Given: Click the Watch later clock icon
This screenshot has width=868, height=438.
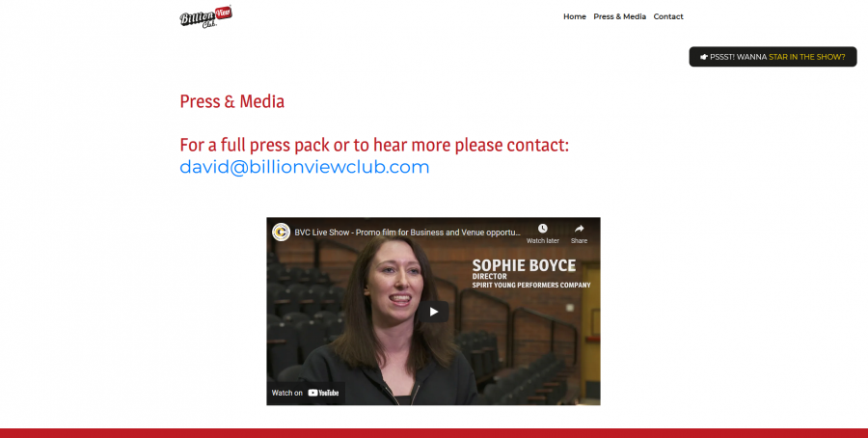Looking at the screenshot, I should coord(542,229).
